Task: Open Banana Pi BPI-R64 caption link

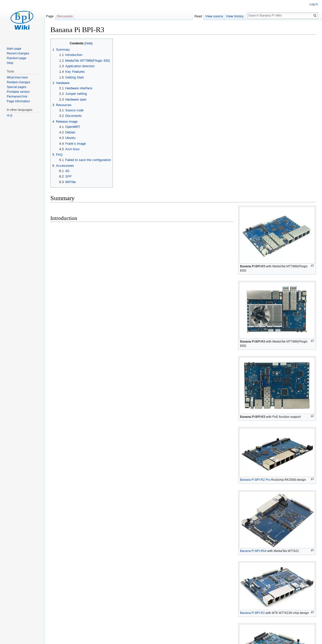Action: (x=253, y=551)
